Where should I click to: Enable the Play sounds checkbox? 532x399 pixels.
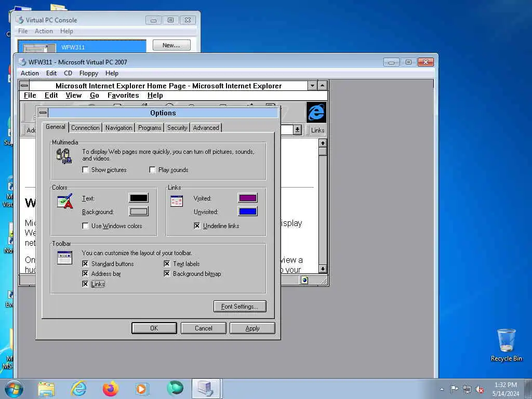point(152,170)
